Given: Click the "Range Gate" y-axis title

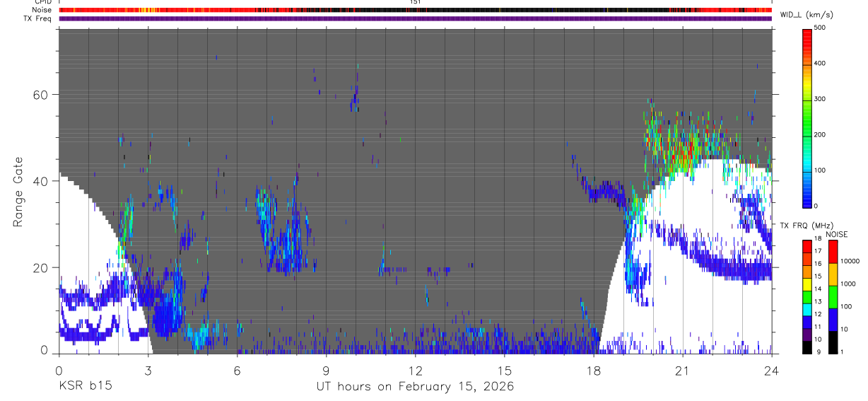Looking at the screenshot, I should pyautogui.click(x=17, y=192).
